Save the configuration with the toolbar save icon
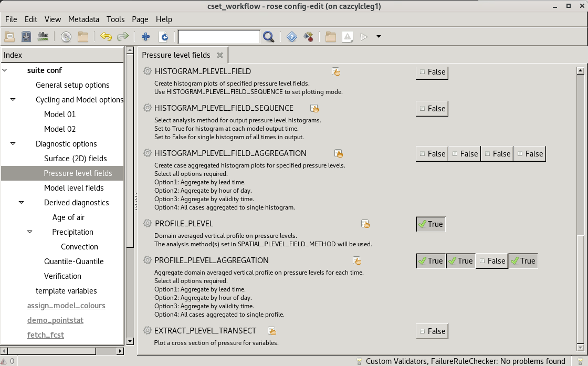 26,37
